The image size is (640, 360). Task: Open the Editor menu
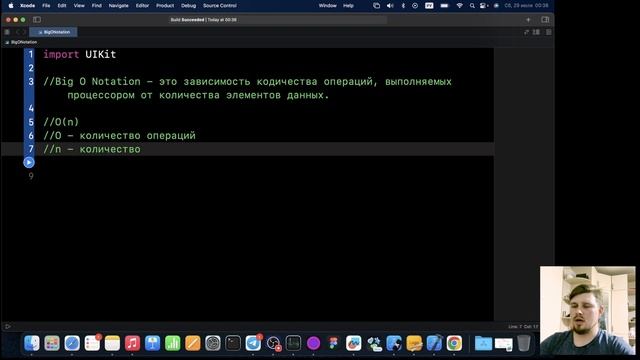142,6
